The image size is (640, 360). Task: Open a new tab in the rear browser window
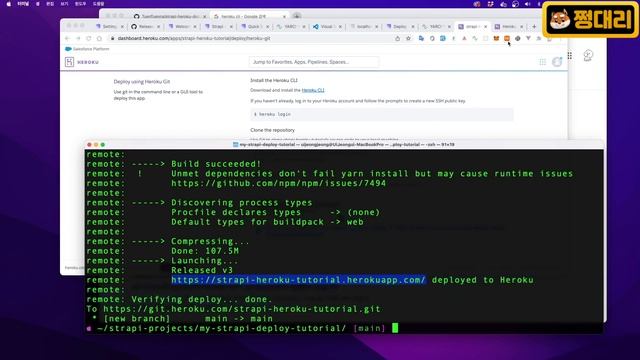pyautogui.click(x=297, y=16)
